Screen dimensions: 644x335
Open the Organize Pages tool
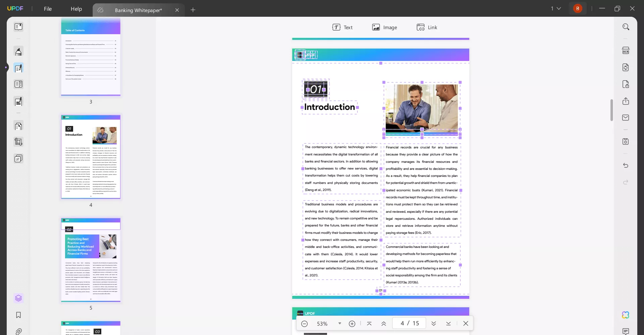18,126
